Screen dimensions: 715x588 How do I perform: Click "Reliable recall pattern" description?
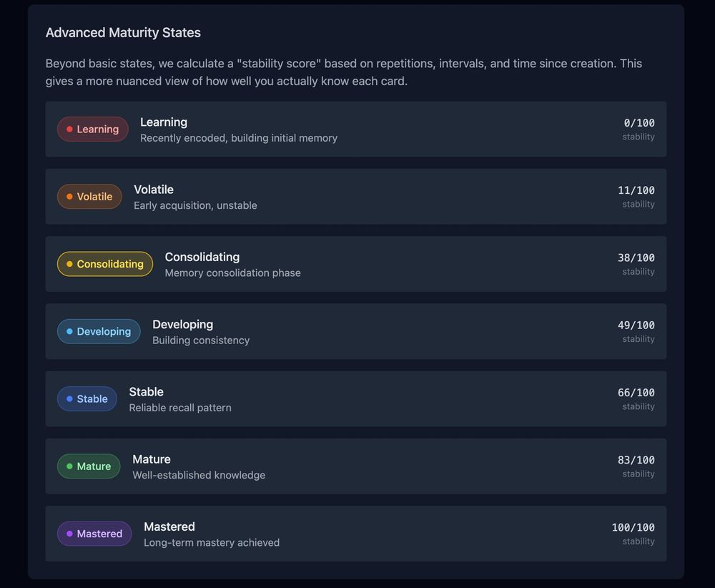(x=180, y=408)
